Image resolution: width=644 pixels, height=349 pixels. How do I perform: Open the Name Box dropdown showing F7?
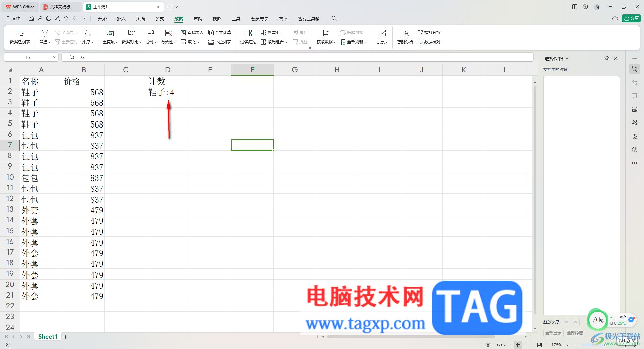tap(55, 57)
